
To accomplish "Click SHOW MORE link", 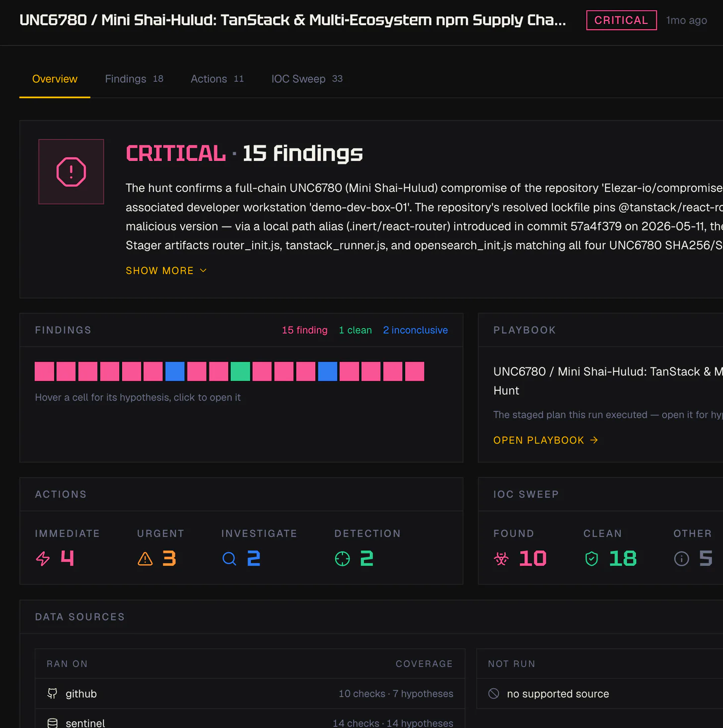I will 166,271.
